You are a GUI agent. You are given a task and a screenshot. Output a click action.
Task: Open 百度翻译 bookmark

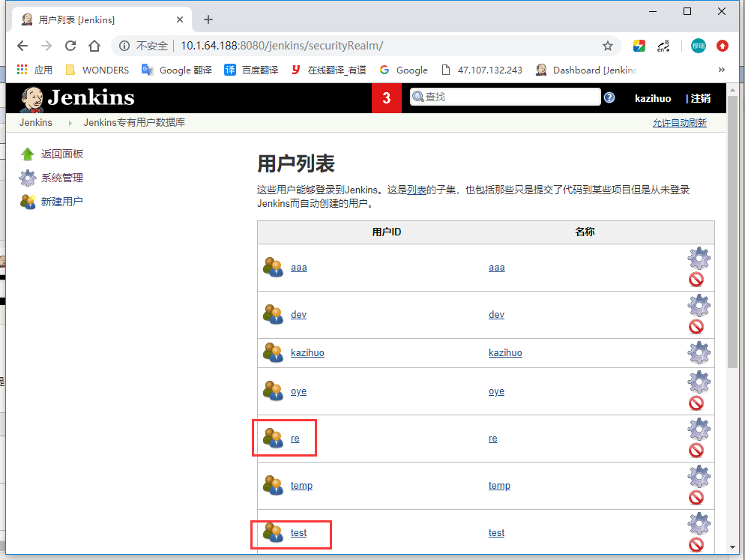pyautogui.click(x=251, y=70)
